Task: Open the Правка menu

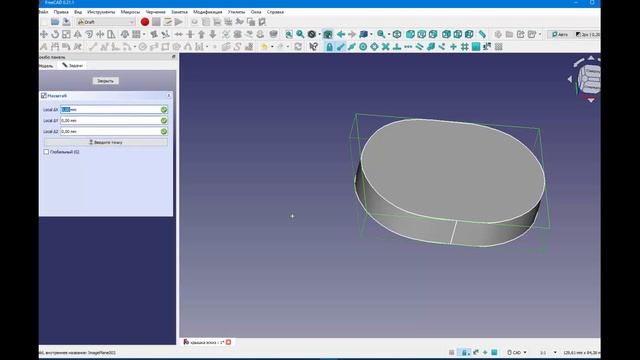Action: pos(61,12)
